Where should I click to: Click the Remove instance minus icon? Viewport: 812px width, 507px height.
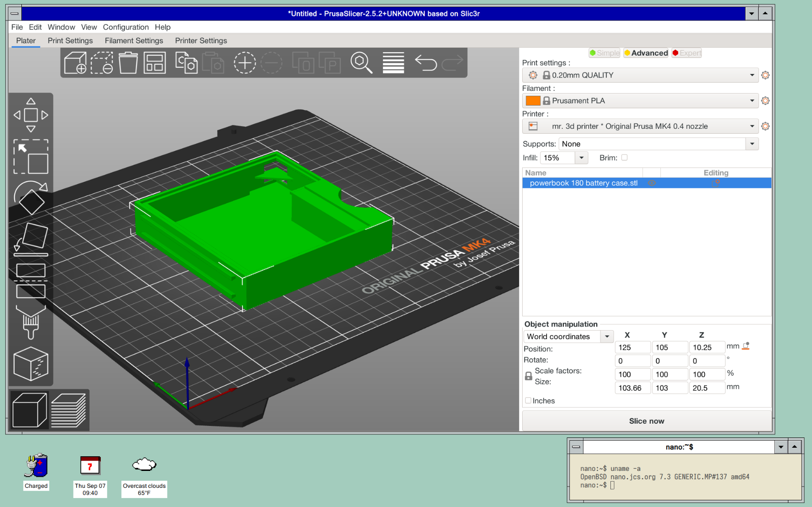(x=272, y=63)
